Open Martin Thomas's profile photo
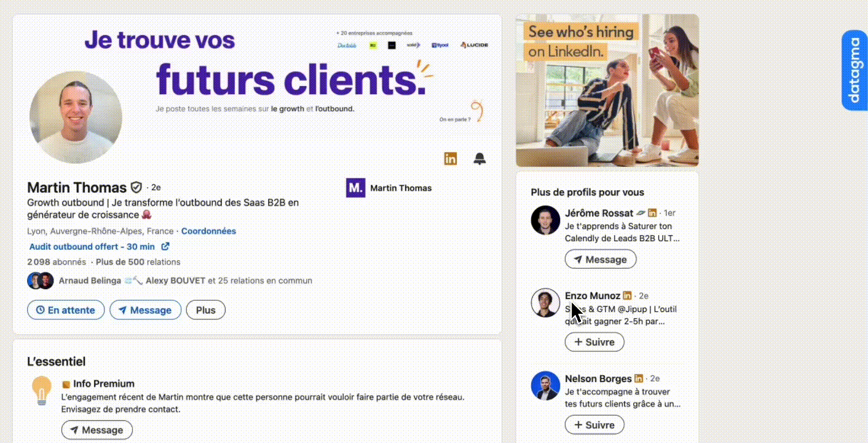The height and width of the screenshot is (443, 868). (76, 117)
